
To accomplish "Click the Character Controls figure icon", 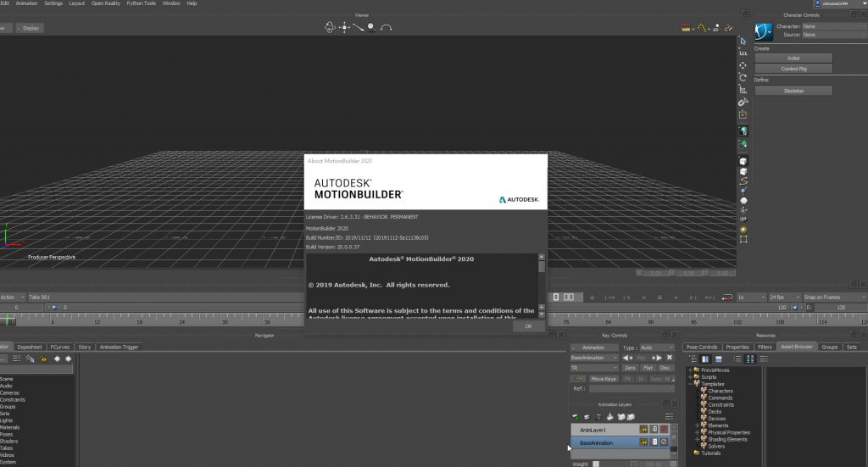I will point(764,31).
